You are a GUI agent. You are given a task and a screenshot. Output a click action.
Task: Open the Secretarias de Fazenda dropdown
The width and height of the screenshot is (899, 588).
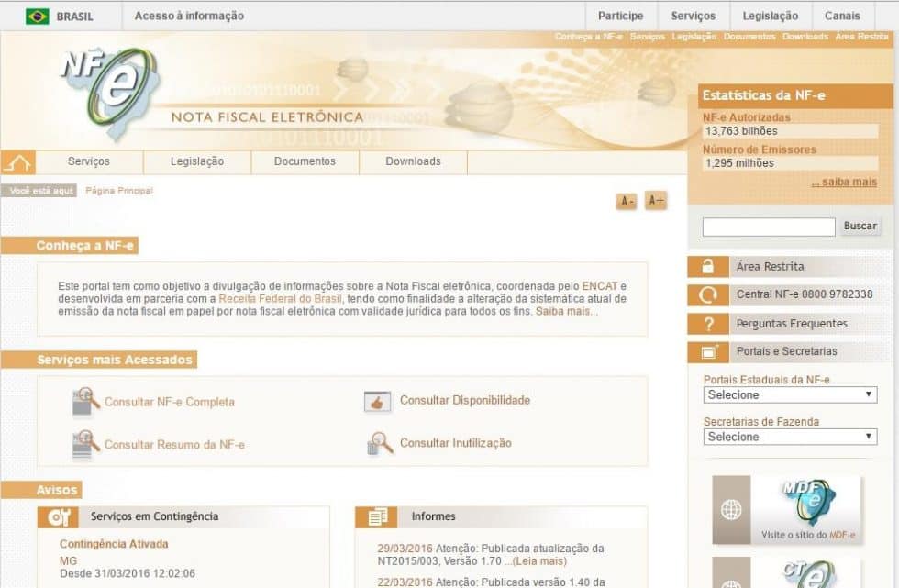click(x=791, y=437)
